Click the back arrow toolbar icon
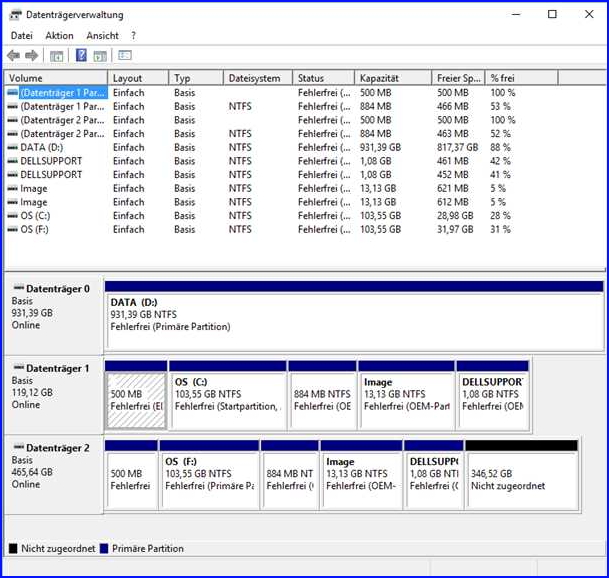This screenshot has width=609, height=578. click(x=13, y=56)
